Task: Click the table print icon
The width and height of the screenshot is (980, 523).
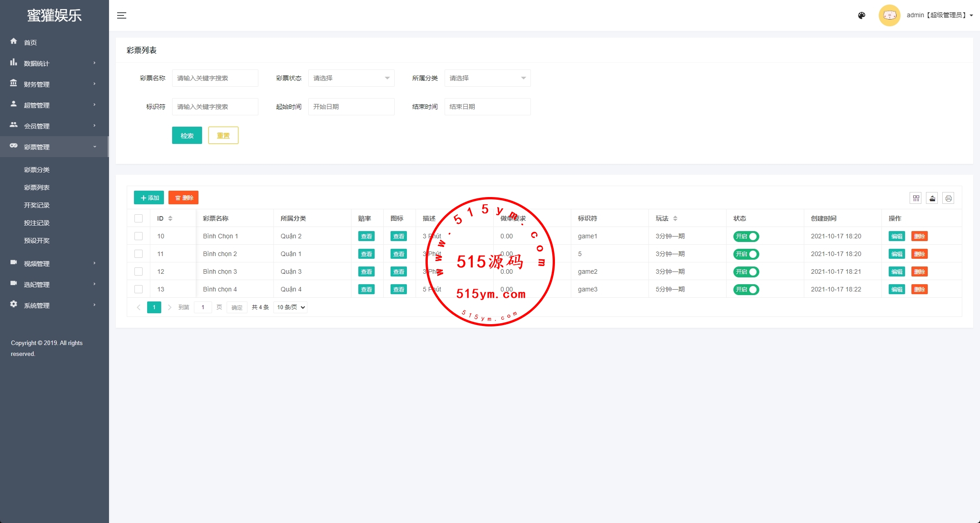Action: pos(948,198)
